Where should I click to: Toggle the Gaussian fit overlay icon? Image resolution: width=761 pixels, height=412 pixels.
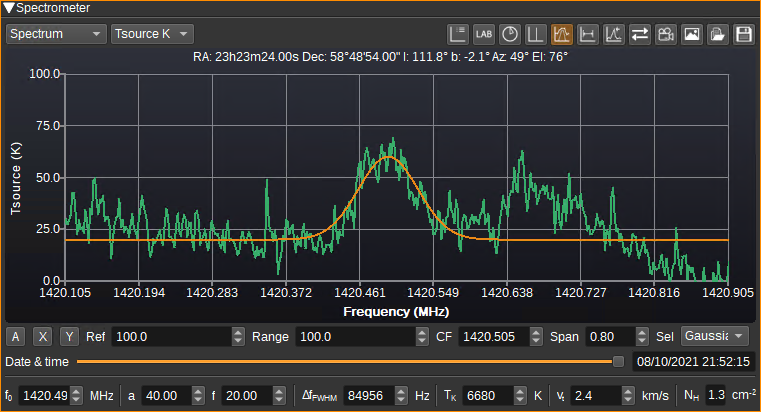(562, 34)
